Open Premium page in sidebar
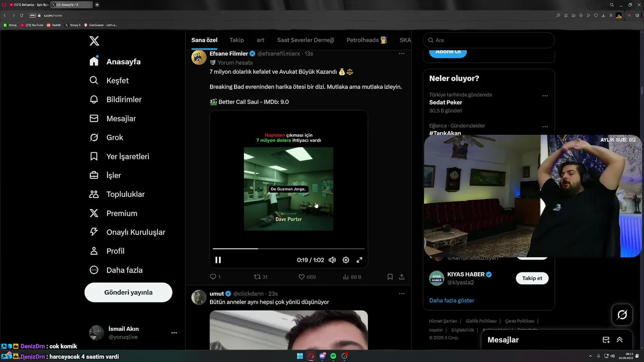The image size is (644, 362). tap(113, 213)
